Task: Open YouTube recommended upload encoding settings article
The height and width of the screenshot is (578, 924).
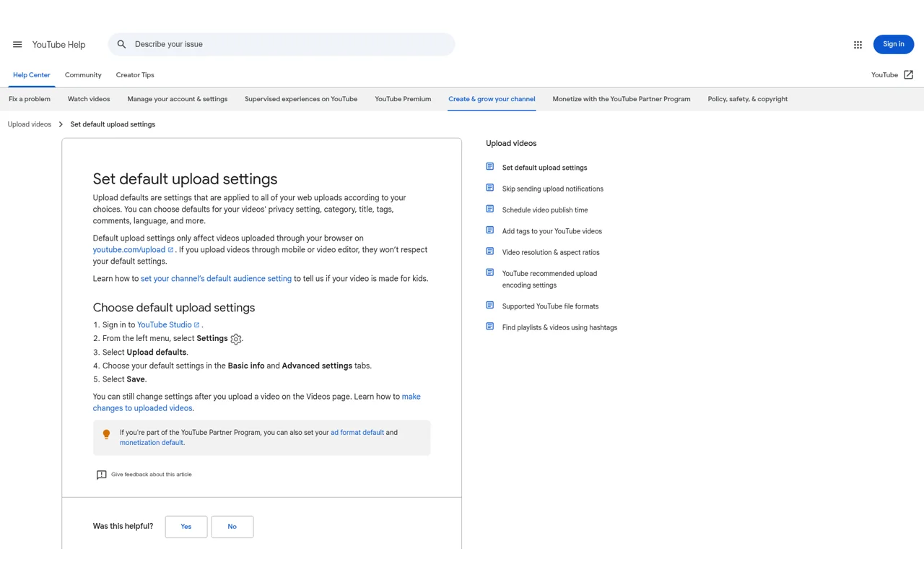Action: point(549,280)
